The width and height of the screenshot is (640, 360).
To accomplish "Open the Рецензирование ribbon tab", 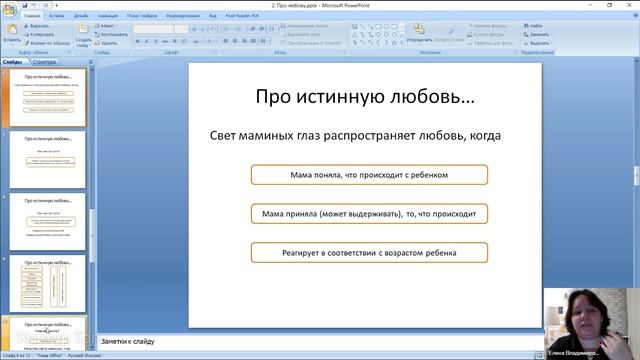I will [x=183, y=16].
